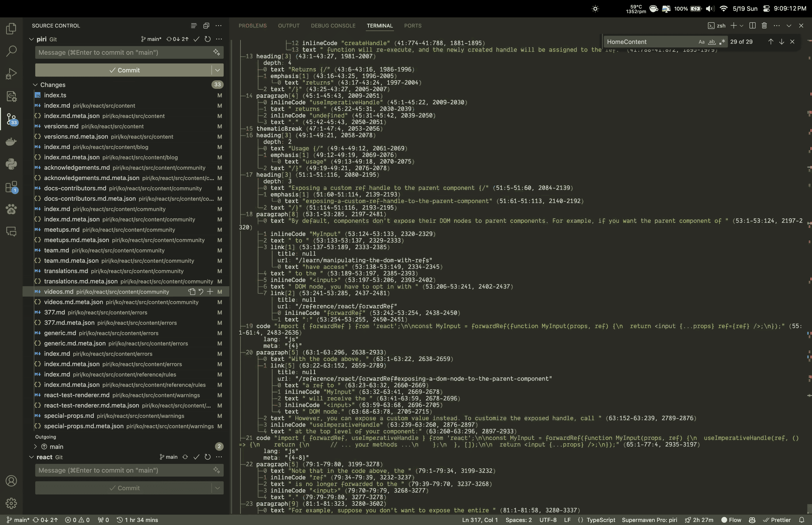Open Run and Debug view
Image resolution: width=812 pixels, height=525 pixels.
tap(11, 74)
